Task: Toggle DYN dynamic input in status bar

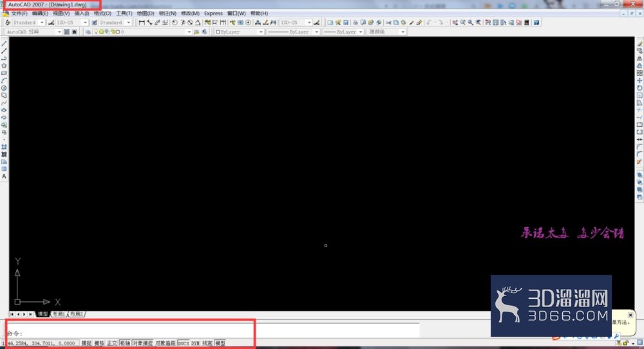Action: [195, 343]
